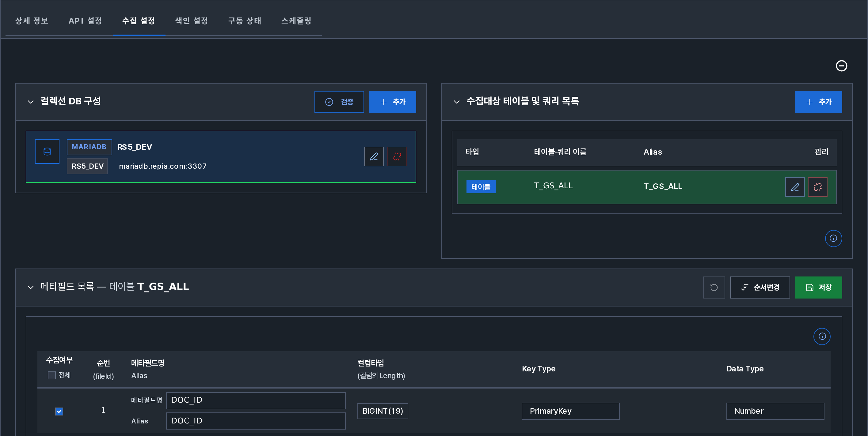
Task: Click the T_GS_ALL Alias cell
Action: 663,186
